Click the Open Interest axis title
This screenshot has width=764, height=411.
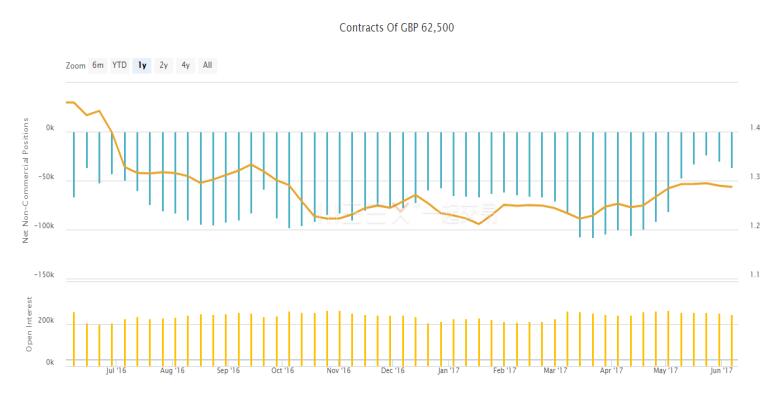tap(30, 323)
